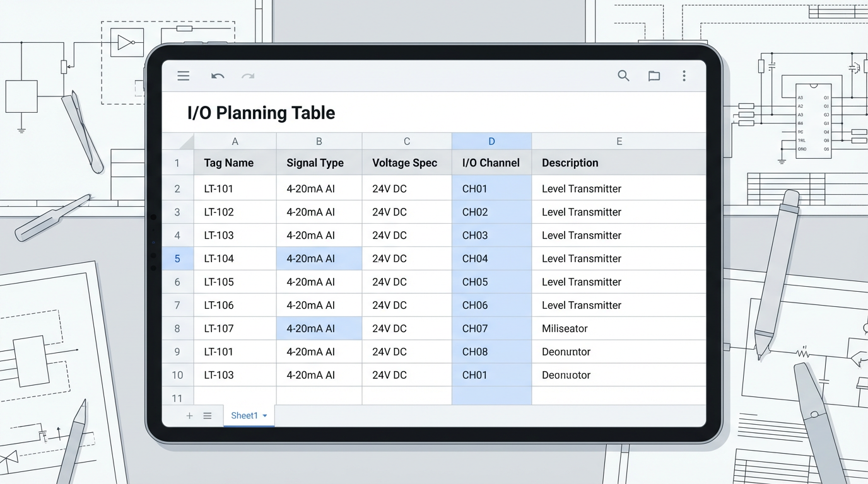The height and width of the screenshot is (484, 868).
Task: Click the I/O Planning Table title
Action: coord(261,113)
